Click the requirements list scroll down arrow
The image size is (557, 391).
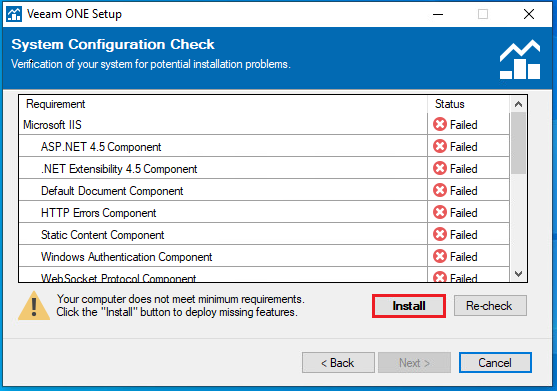tap(518, 274)
